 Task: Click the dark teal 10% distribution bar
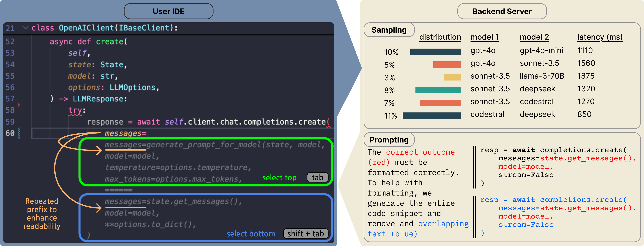coord(435,52)
